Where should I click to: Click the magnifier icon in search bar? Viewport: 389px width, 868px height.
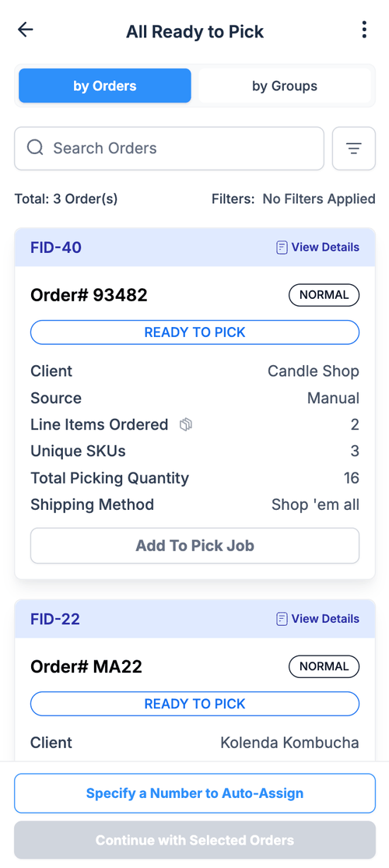[35, 148]
